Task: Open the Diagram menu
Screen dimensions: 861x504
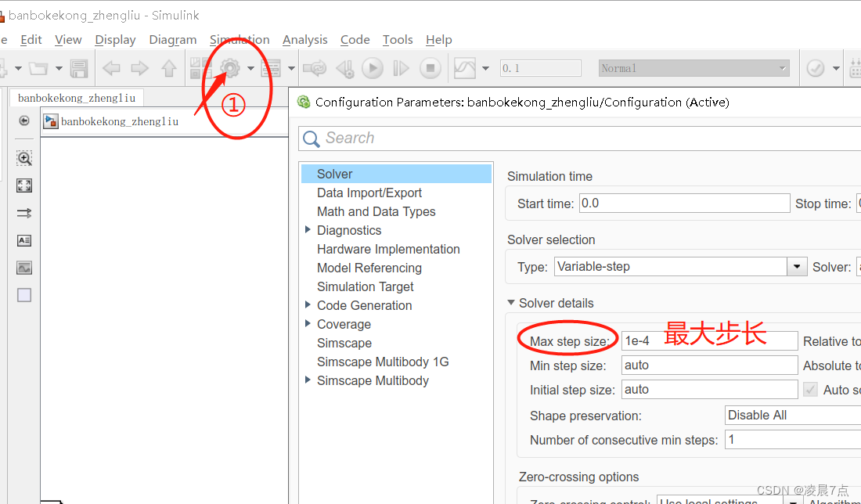Action: pos(172,40)
